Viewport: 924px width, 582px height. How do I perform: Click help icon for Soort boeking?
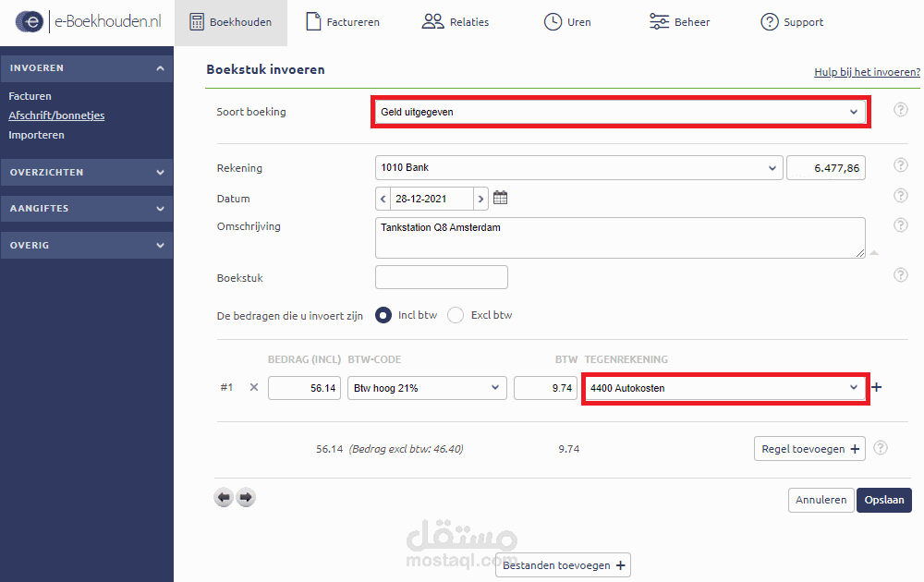pyautogui.click(x=900, y=110)
